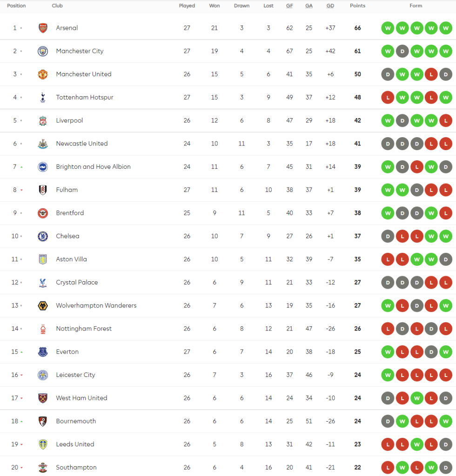Open the Nottingham Forest team link

coord(84,329)
